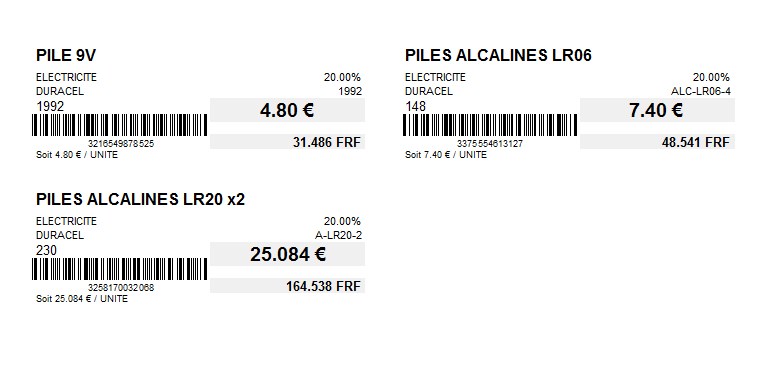Click the ALC-LR06-4 reference code
The height and width of the screenshot is (368, 770).
pos(700,91)
